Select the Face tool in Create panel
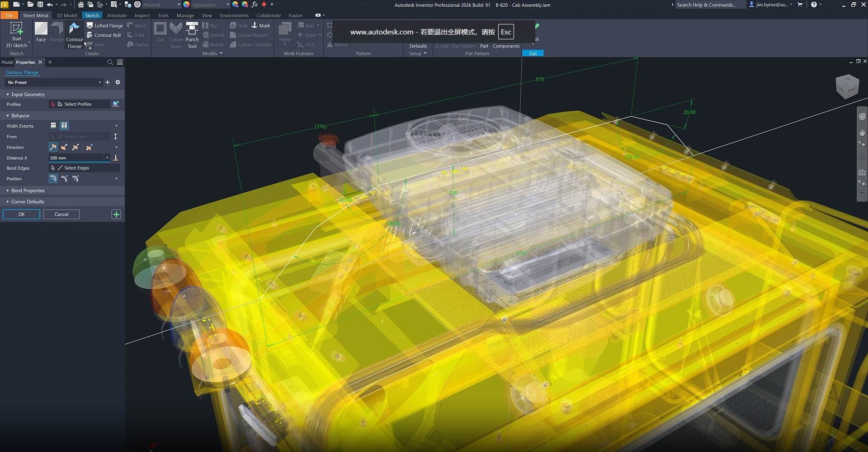 [x=41, y=32]
